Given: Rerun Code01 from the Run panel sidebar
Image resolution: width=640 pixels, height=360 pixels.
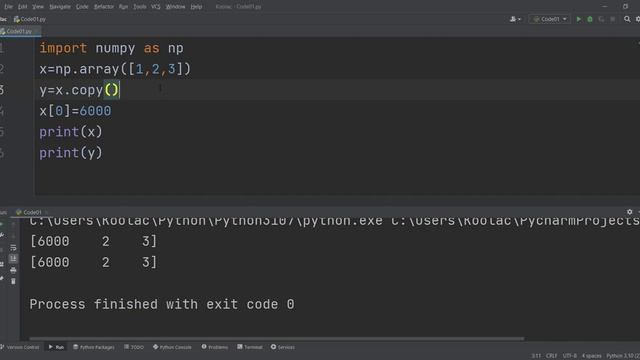Looking at the screenshot, I should click(x=2, y=224).
